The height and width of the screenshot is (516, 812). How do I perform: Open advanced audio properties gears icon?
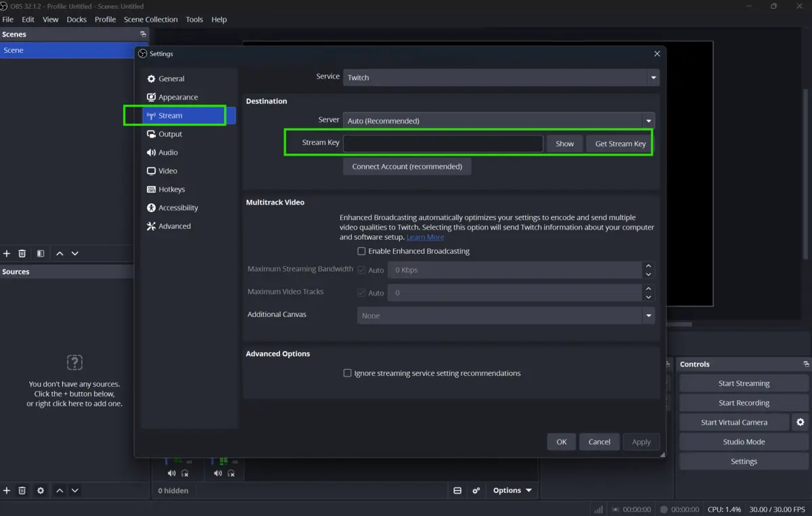tap(476, 490)
